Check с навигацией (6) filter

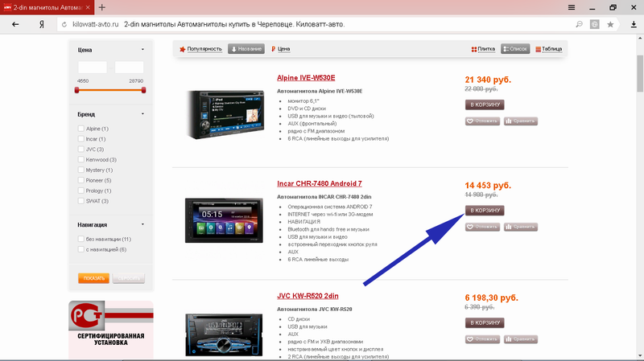(x=81, y=249)
